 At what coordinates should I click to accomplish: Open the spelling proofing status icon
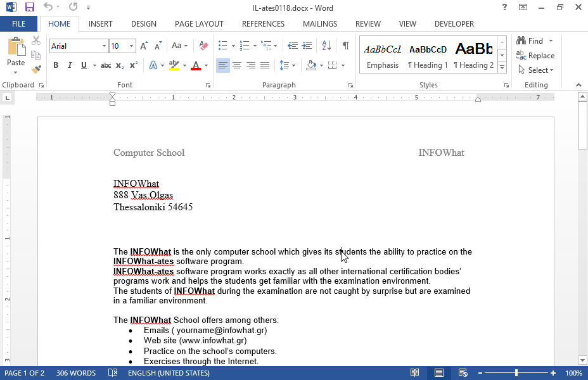click(x=113, y=373)
